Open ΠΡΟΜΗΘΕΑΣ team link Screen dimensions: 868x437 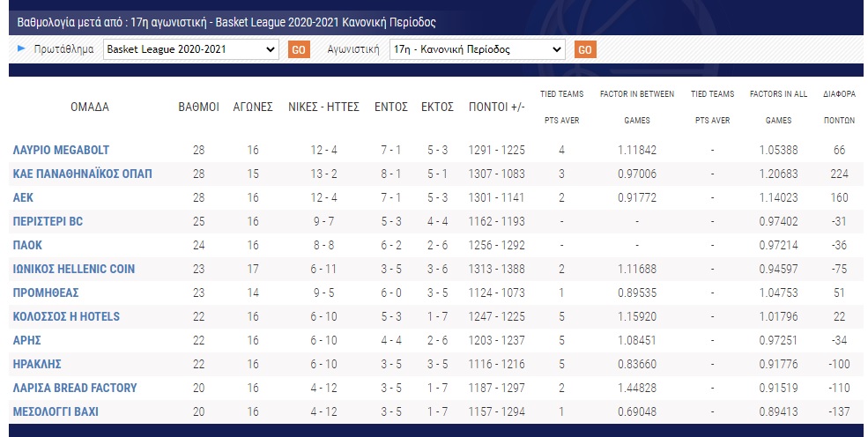(46, 293)
